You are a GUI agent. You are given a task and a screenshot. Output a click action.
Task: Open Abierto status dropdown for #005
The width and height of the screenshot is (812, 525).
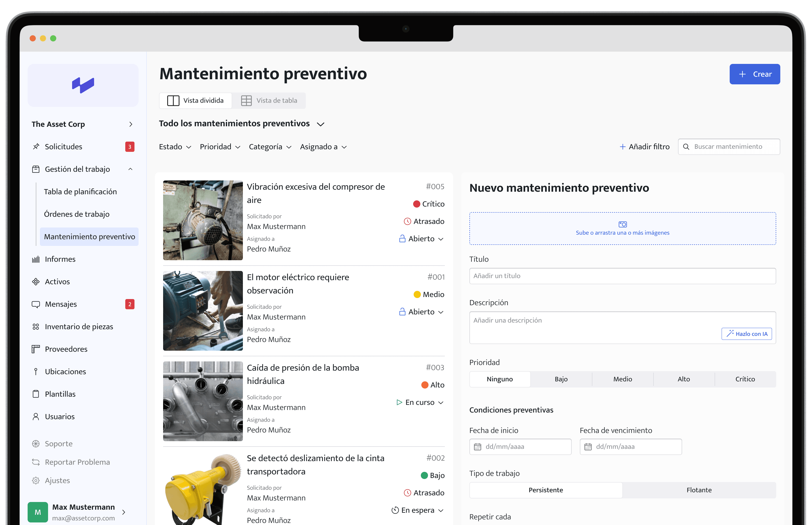[x=421, y=239]
